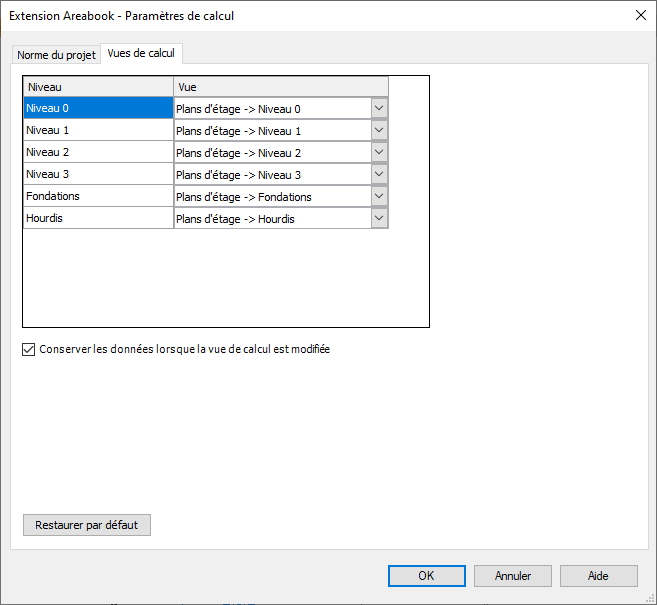The width and height of the screenshot is (657, 605).
Task: Confirm with the OK button
Action: point(426,576)
